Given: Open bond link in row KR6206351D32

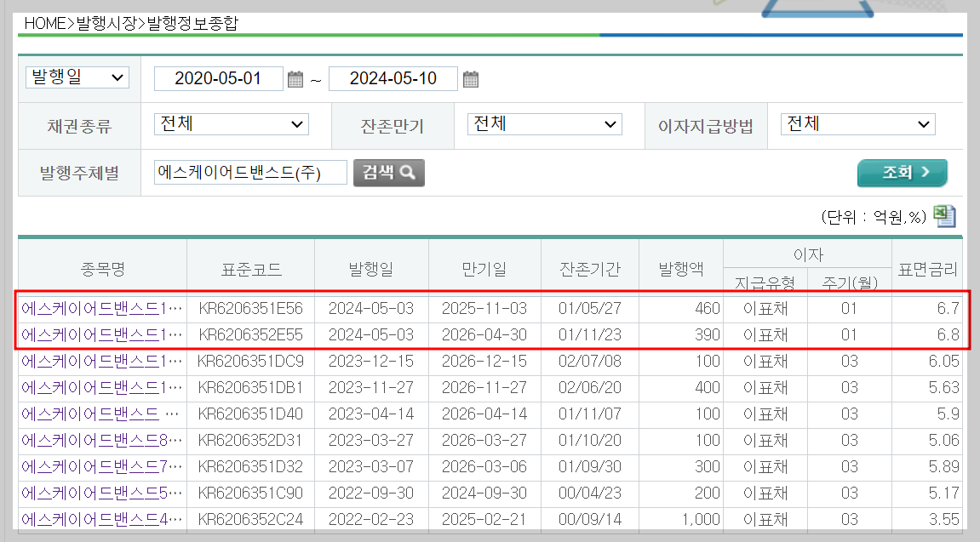Looking at the screenshot, I should click(x=102, y=466).
